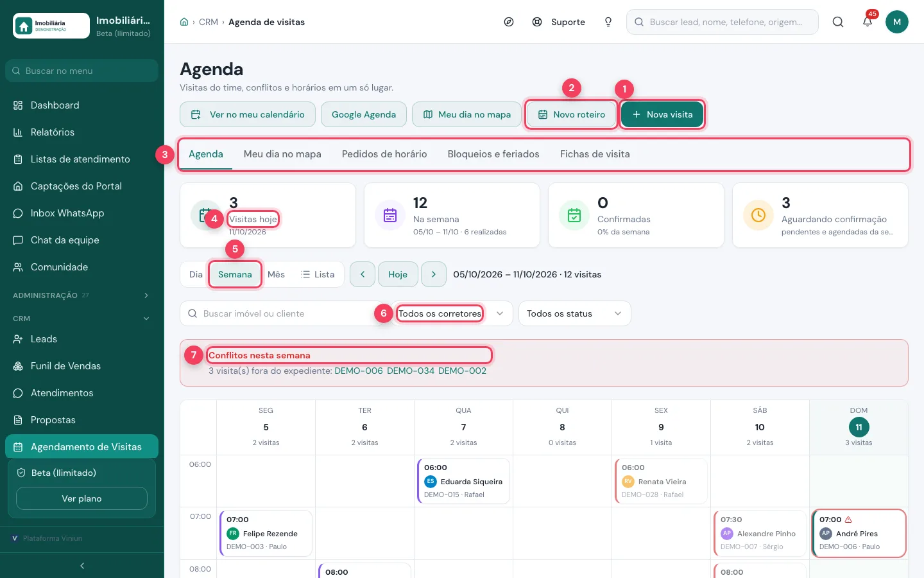The height and width of the screenshot is (578, 924).
Task: Open Leads in the CRM section
Action: pyautogui.click(x=81, y=339)
